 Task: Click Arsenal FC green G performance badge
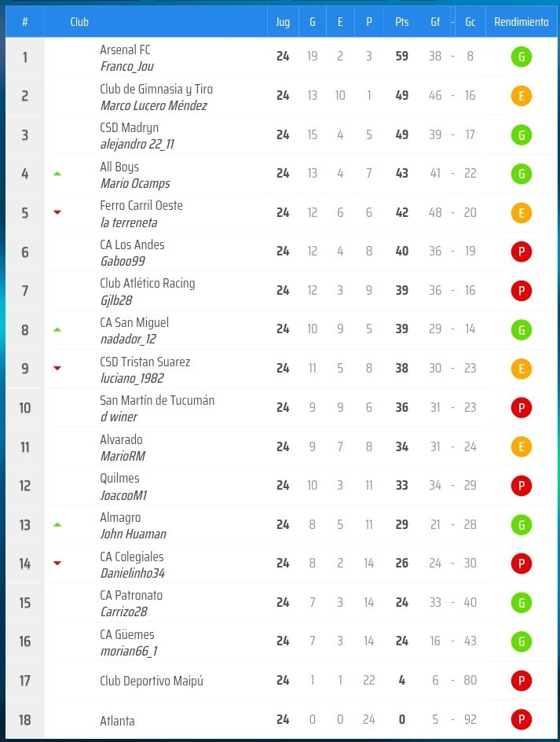pyautogui.click(x=520, y=57)
